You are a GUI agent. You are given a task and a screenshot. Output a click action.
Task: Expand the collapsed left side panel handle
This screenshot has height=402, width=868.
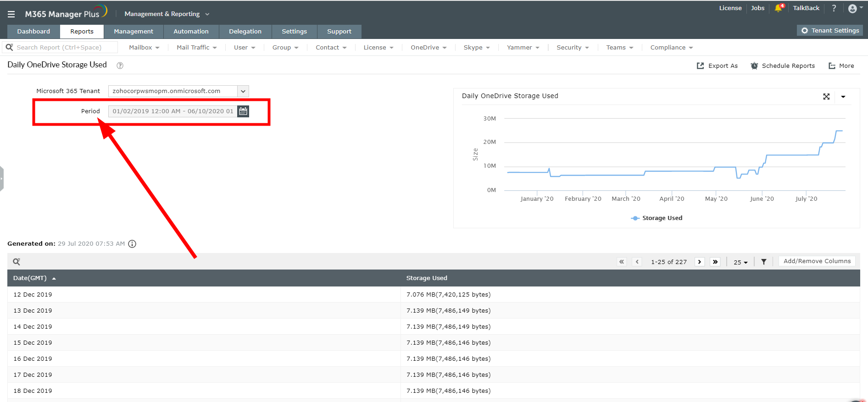pos(2,179)
